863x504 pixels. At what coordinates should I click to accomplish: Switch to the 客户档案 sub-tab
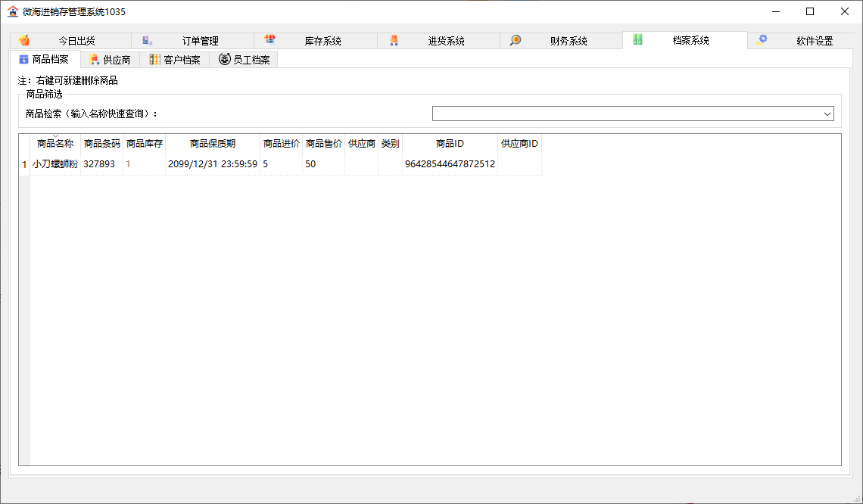pyautogui.click(x=174, y=60)
